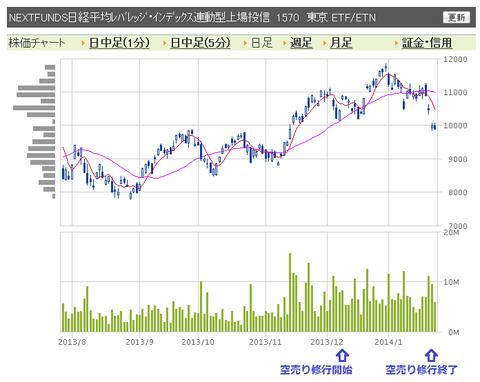
Task: Click the 12000 price axis label
Action: 455,59
